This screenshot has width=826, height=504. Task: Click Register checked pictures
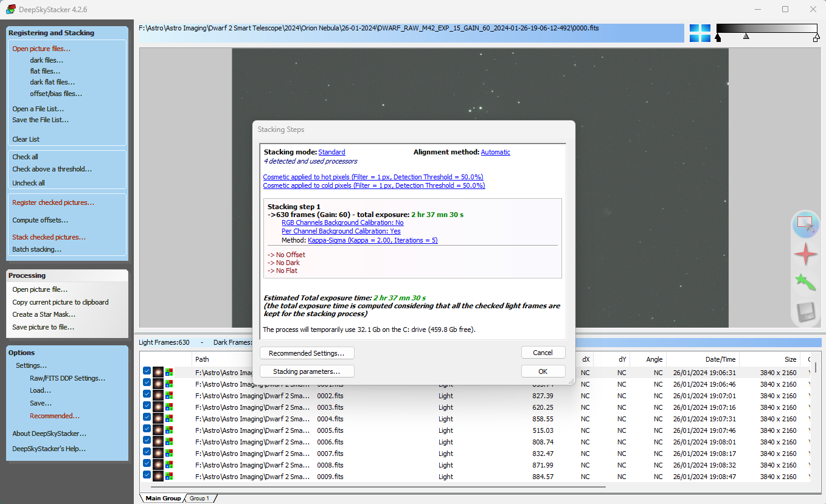pos(53,202)
